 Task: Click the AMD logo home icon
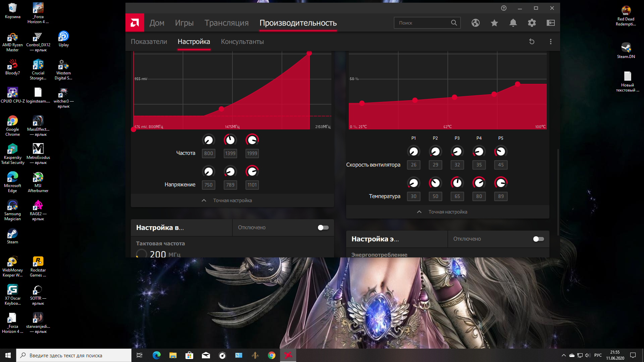(x=135, y=23)
